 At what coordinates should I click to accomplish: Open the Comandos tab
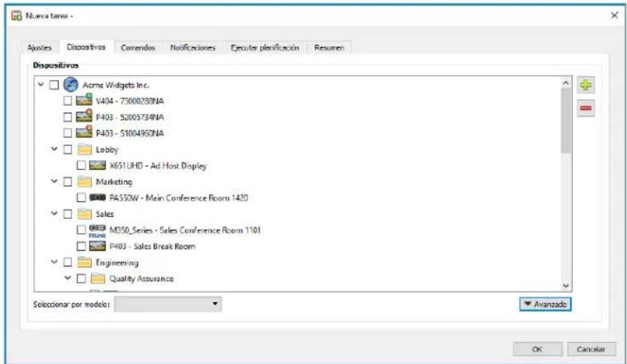tap(138, 48)
